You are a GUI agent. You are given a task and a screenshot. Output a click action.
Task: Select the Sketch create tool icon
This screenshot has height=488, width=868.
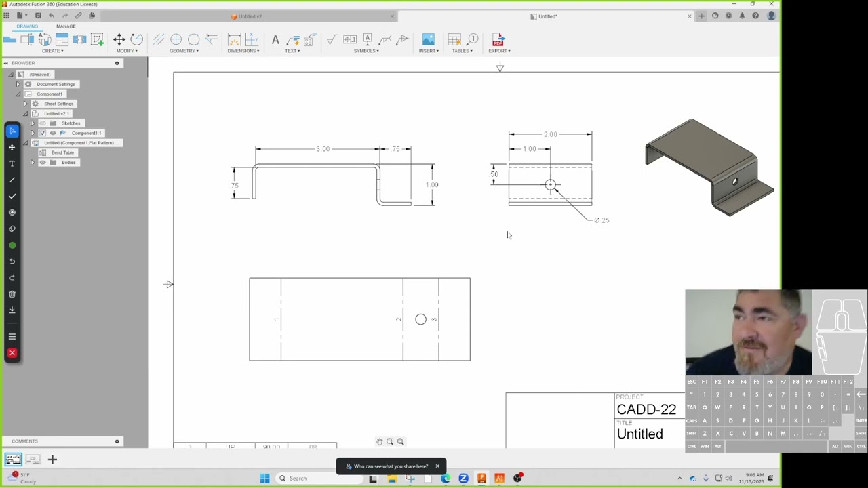pyautogui.click(x=97, y=40)
